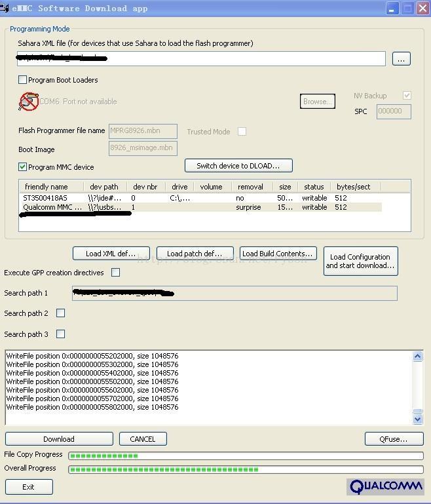Viewport: 431px width, 504px height.
Task: Click the app icon in the title bar
Action: click(4, 8)
